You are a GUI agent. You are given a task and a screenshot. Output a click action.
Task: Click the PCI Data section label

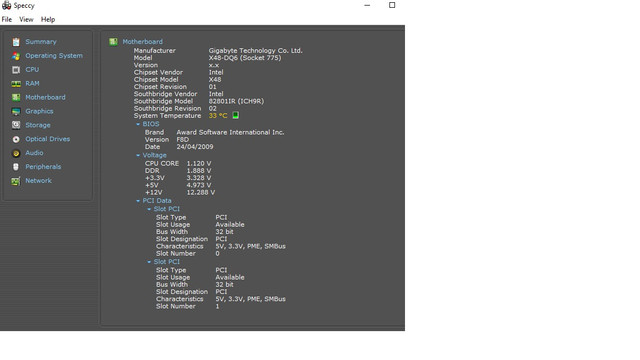point(157,200)
